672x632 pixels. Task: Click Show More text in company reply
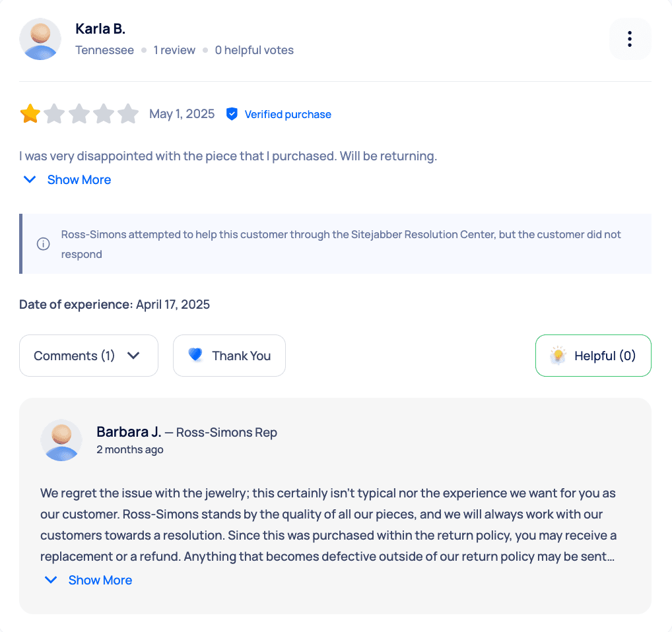coord(100,580)
